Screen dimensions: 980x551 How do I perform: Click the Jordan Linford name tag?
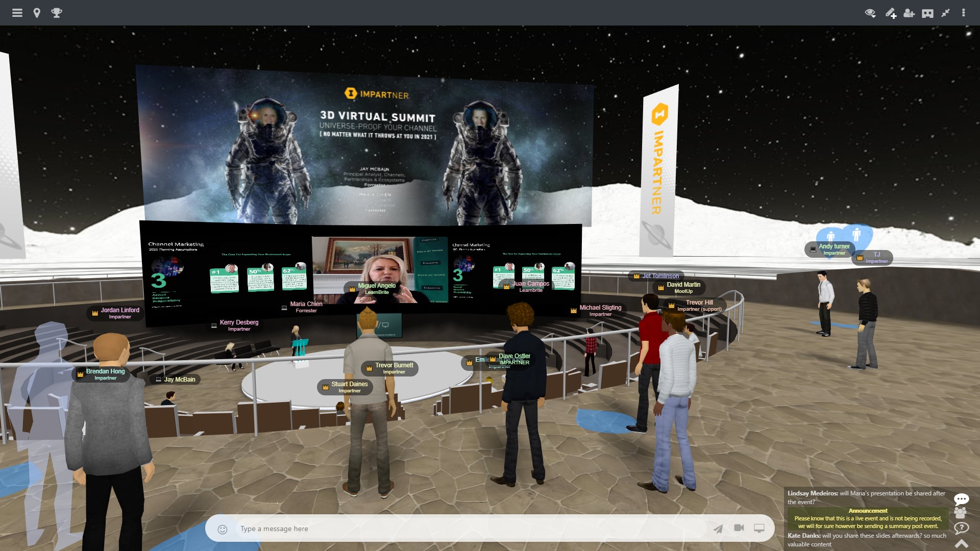click(x=115, y=313)
